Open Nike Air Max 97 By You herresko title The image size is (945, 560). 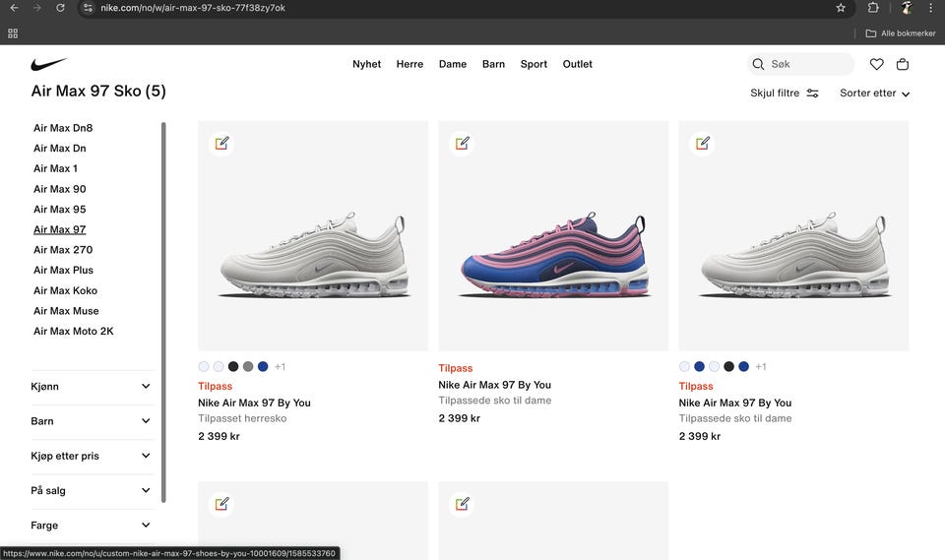pyautogui.click(x=254, y=403)
